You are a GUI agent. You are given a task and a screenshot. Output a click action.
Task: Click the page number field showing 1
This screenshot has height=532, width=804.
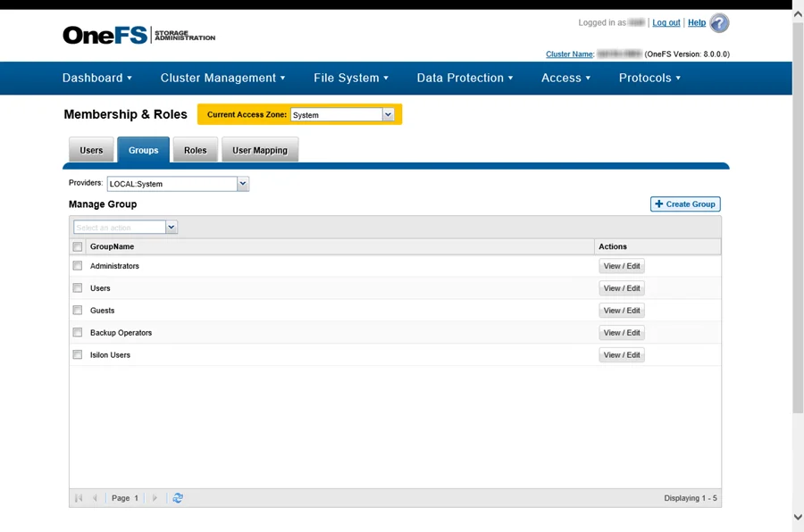(x=137, y=498)
